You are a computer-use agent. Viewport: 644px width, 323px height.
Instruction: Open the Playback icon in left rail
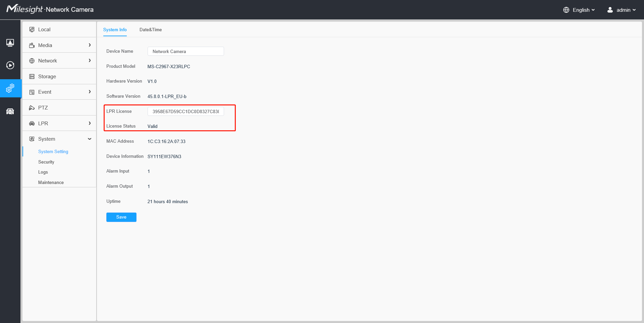click(x=10, y=65)
